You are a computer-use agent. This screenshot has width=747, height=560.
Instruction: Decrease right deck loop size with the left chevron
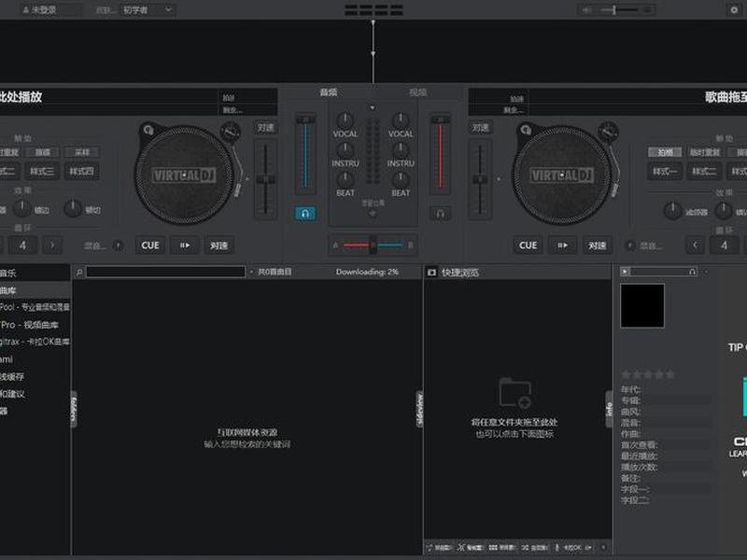coord(695,245)
